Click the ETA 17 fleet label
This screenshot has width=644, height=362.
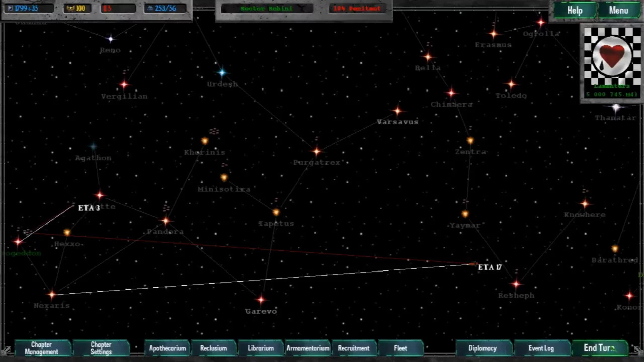(490, 267)
